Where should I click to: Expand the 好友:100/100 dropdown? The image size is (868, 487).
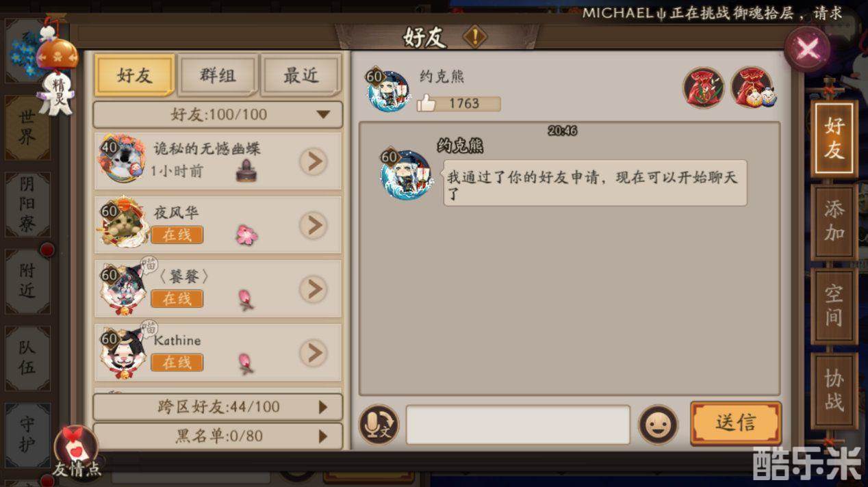tap(218, 114)
